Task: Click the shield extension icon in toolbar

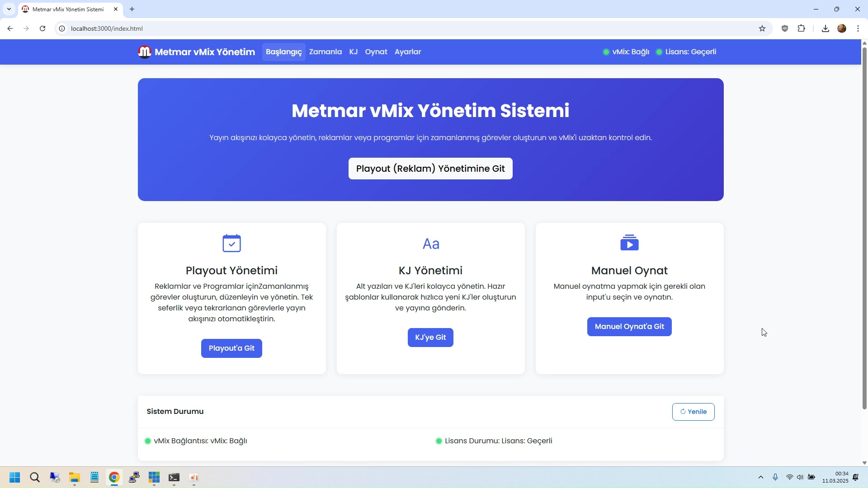Action: [x=785, y=28]
